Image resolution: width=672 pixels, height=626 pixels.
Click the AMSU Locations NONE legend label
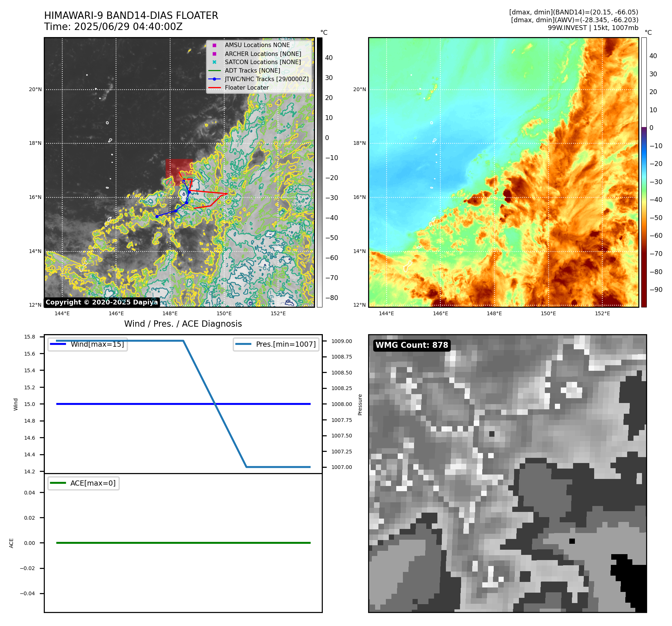[257, 45]
